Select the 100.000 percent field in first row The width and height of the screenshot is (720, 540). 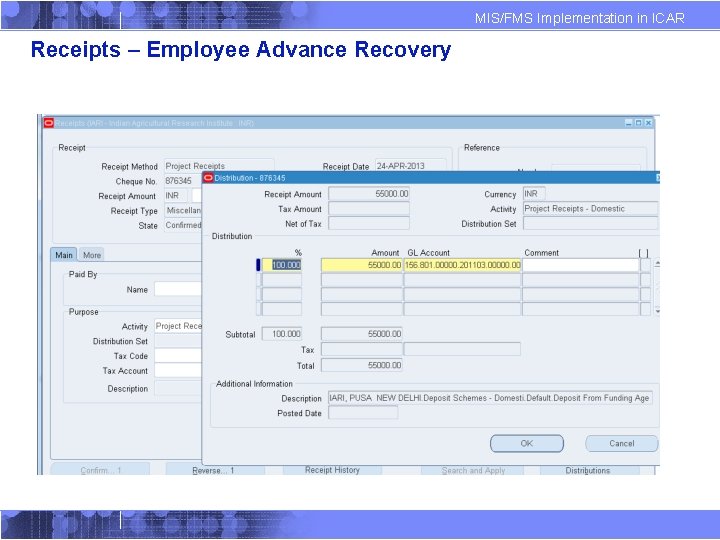pos(282,265)
